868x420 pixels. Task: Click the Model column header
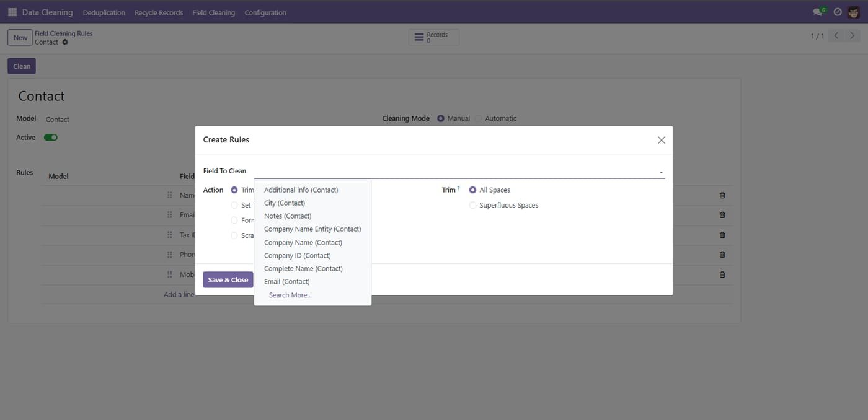pyautogui.click(x=58, y=177)
